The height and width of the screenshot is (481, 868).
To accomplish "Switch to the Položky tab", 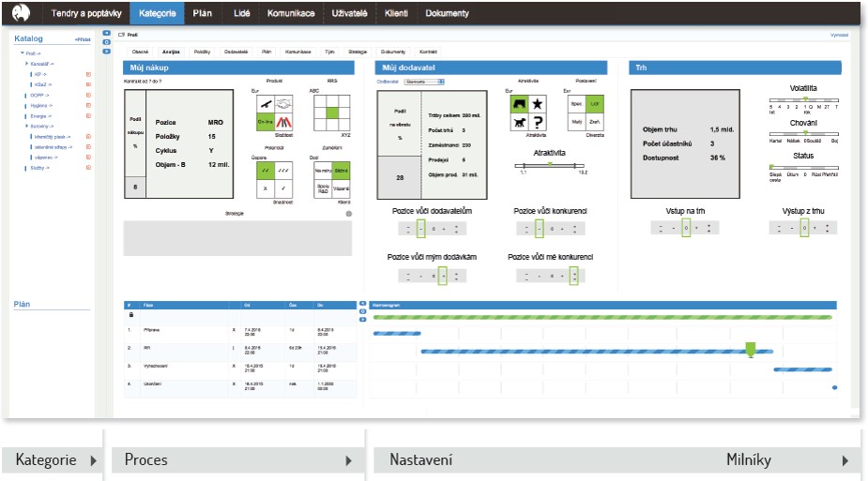I will point(202,52).
